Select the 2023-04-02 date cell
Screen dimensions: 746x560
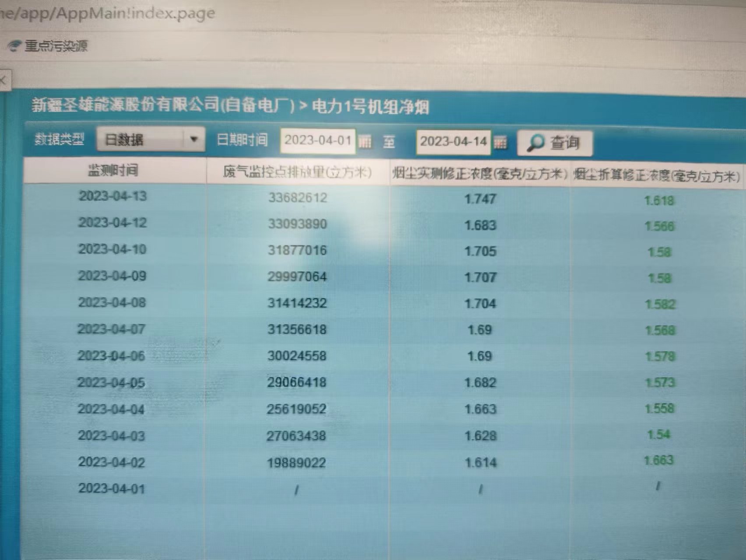[112, 462]
